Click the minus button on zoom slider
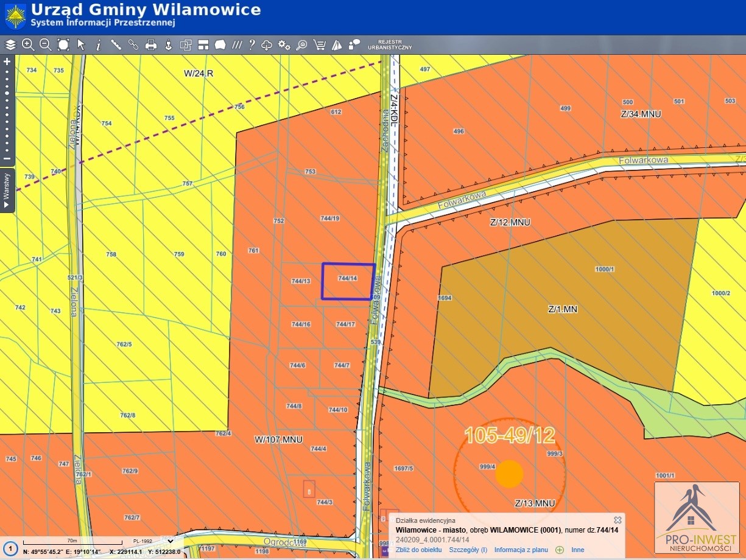746x560 pixels. (x=7, y=159)
